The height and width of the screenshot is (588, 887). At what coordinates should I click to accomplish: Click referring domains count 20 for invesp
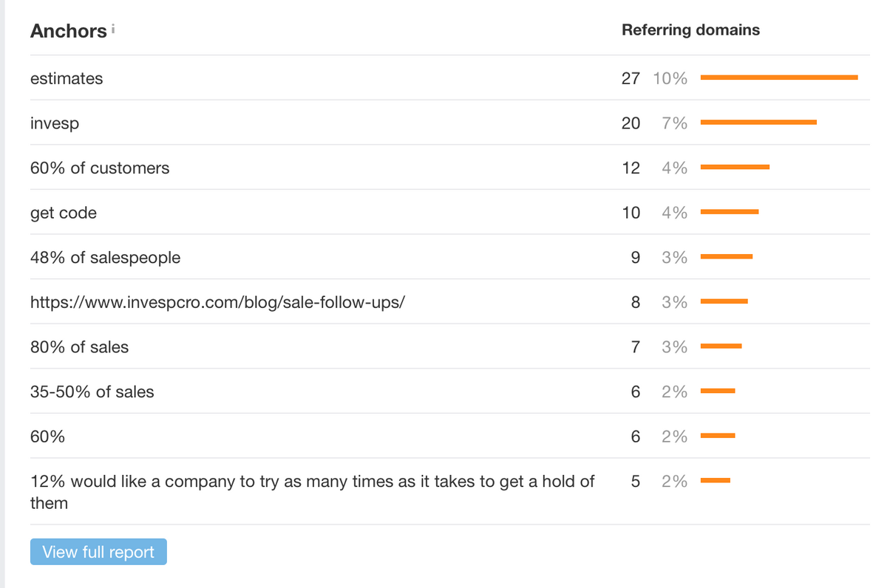631,123
